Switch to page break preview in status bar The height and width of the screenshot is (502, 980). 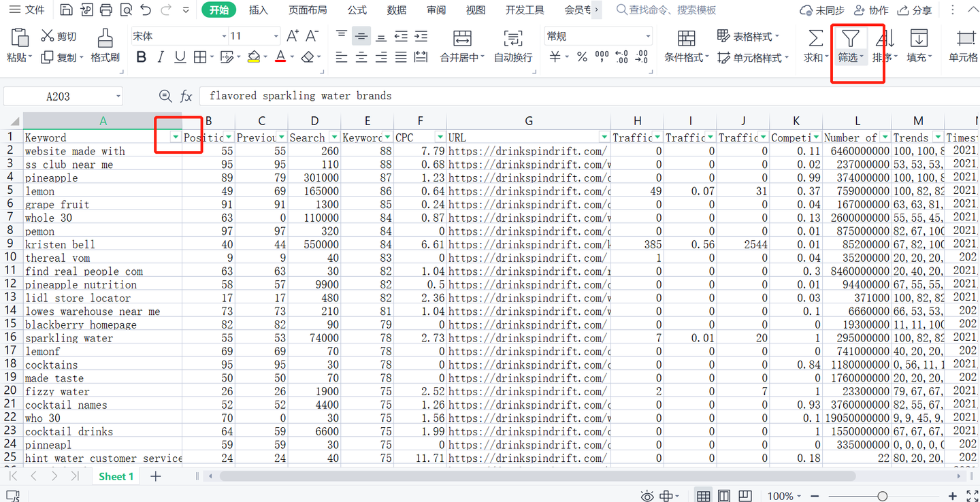[745, 496]
